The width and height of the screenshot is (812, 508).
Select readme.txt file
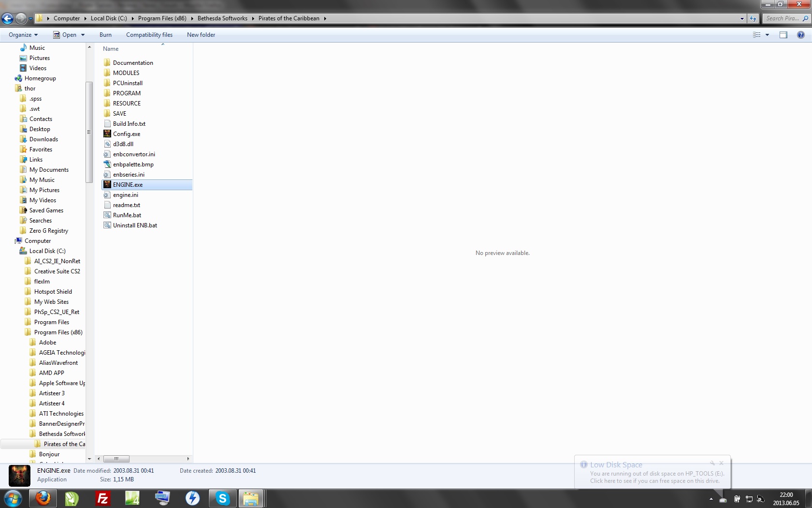click(127, 205)
